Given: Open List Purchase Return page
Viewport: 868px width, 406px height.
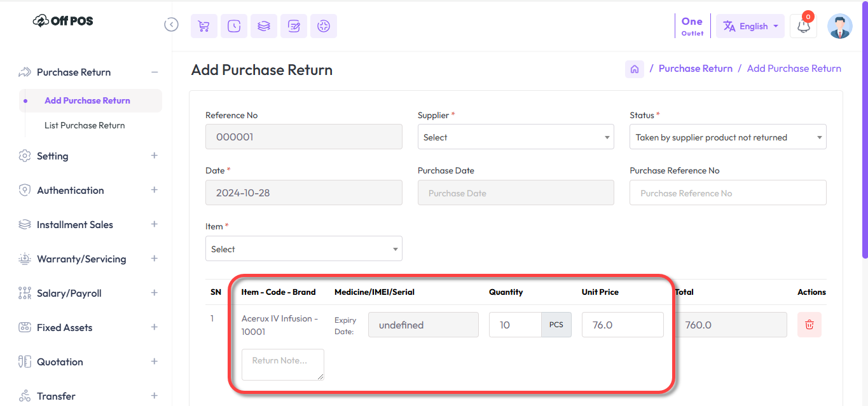Looking at the screenshot, I should 85,125.
